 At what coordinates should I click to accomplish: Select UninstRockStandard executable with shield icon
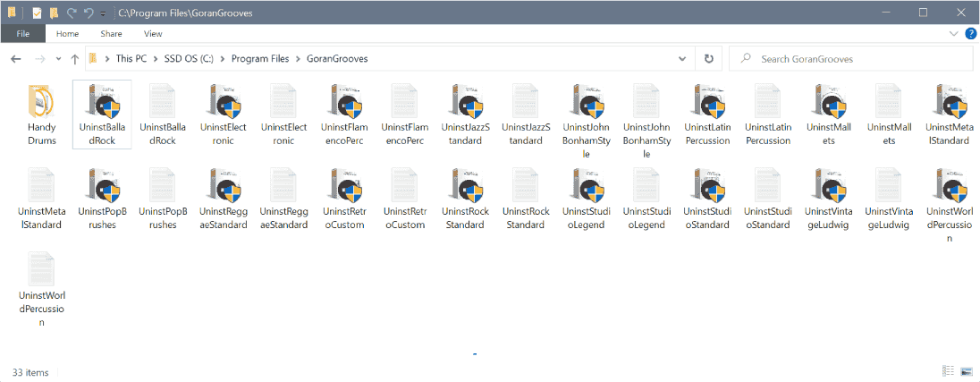466,199
